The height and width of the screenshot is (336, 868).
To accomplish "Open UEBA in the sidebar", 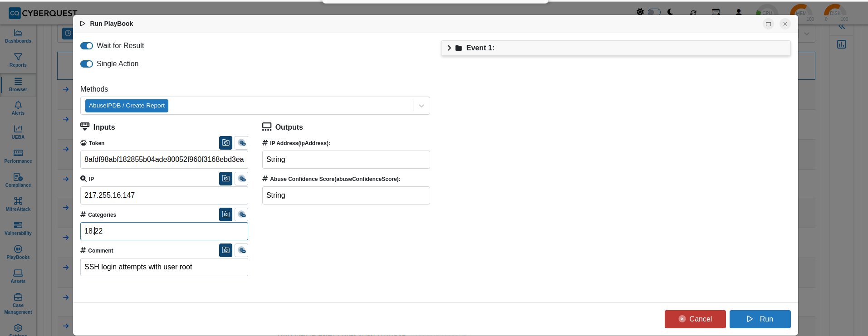I will coord(18,132).
